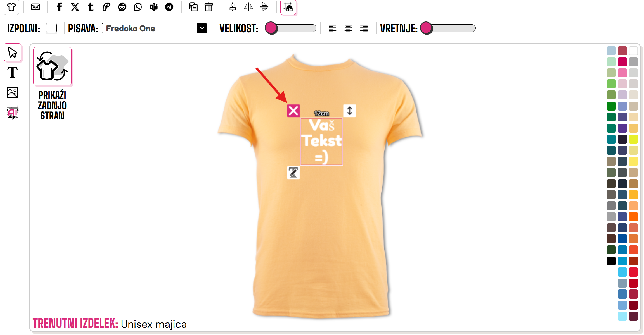Image resolution: width=644 pixels, height=335 pixels.
Task: Select the arrow pointer tool
Action: tap(13, 52)
